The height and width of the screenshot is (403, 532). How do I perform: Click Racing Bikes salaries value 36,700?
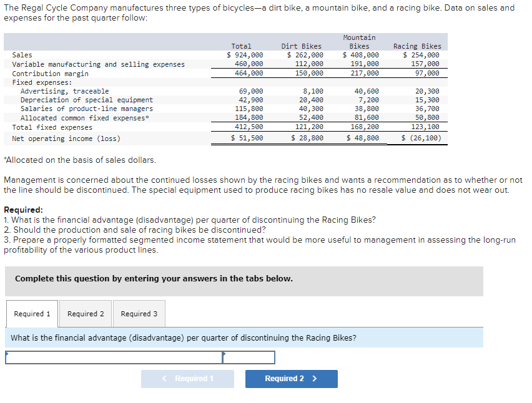tap(427, 109)
